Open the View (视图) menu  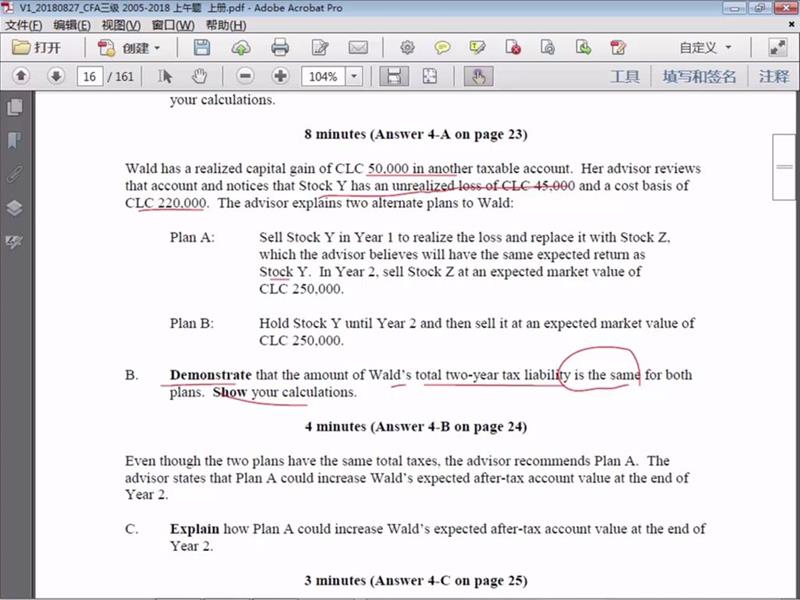pos(121,25)
